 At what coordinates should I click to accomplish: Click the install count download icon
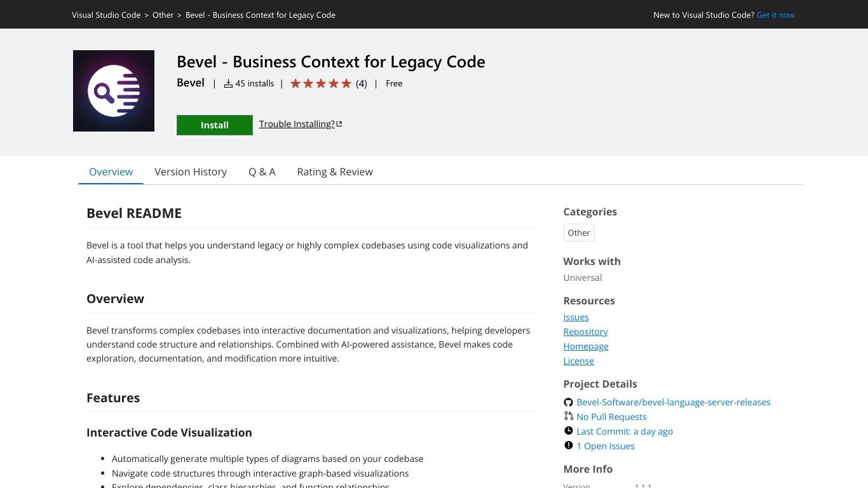(x=228, y=83)
